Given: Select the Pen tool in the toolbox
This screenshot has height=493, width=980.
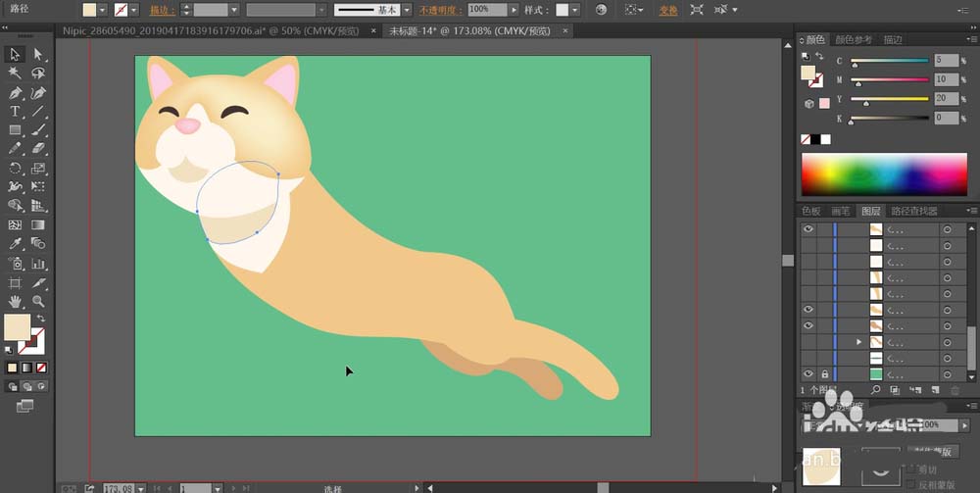Looking at the screenshot, I should coord(15,93).
